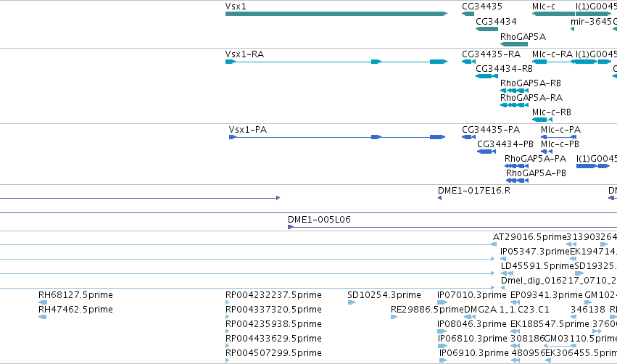Open the RP004337320.5prime EST label

pos(273,310)
